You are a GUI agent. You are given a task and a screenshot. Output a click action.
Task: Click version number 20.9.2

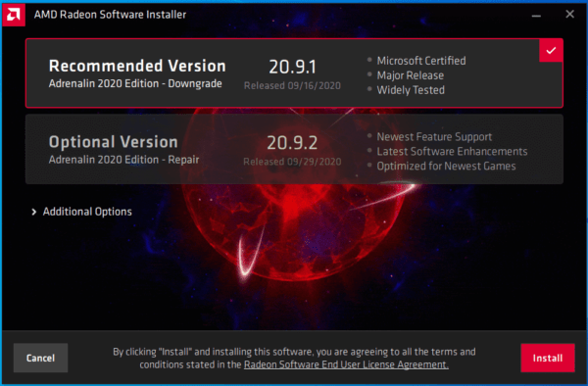point(292,143)
